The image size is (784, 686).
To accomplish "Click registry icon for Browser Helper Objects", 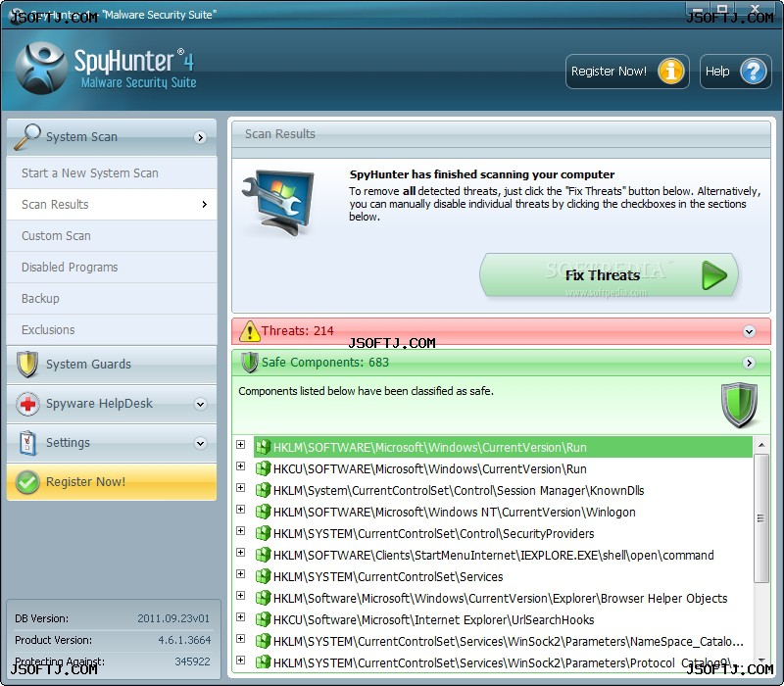I will point(263,598).
